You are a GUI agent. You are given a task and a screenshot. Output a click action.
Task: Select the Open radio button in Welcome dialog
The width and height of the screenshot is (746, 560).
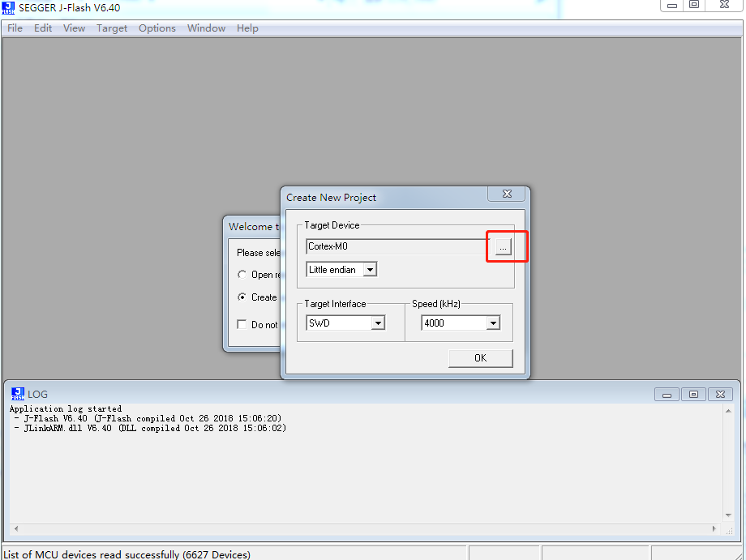tap(242, 275)
